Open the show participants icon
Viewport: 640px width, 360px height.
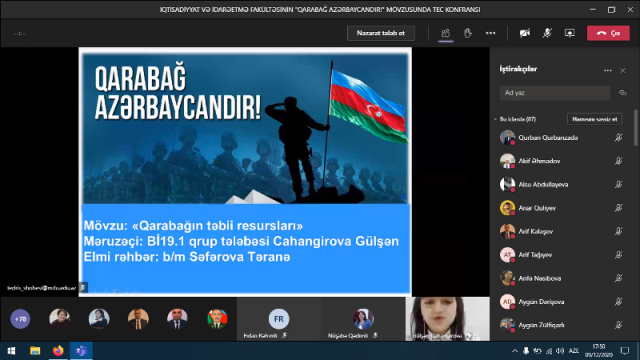click(x=445, y=33)
